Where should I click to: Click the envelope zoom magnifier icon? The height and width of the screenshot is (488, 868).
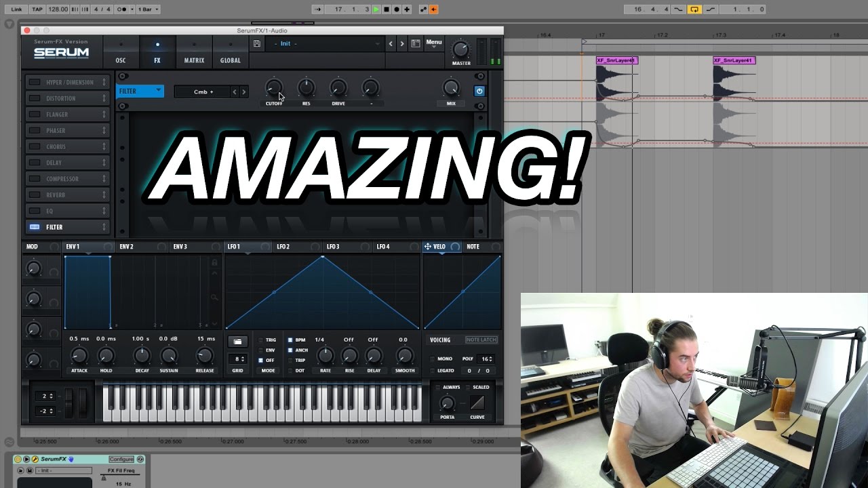click(215, 298)
